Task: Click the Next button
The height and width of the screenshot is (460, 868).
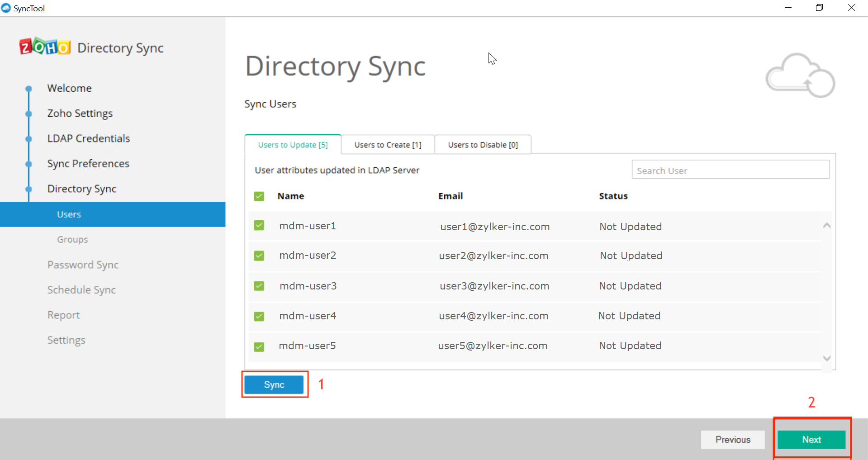Action: coord(811,440)
